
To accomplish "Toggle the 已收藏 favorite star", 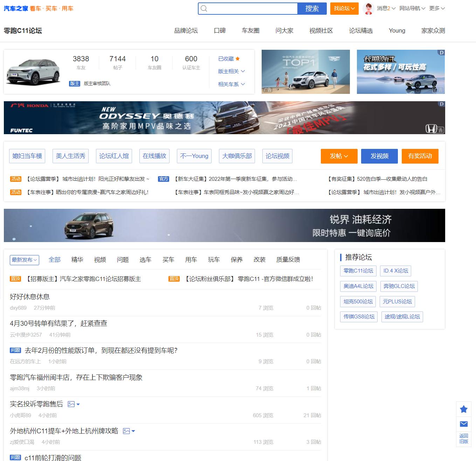I will point(237,59).
